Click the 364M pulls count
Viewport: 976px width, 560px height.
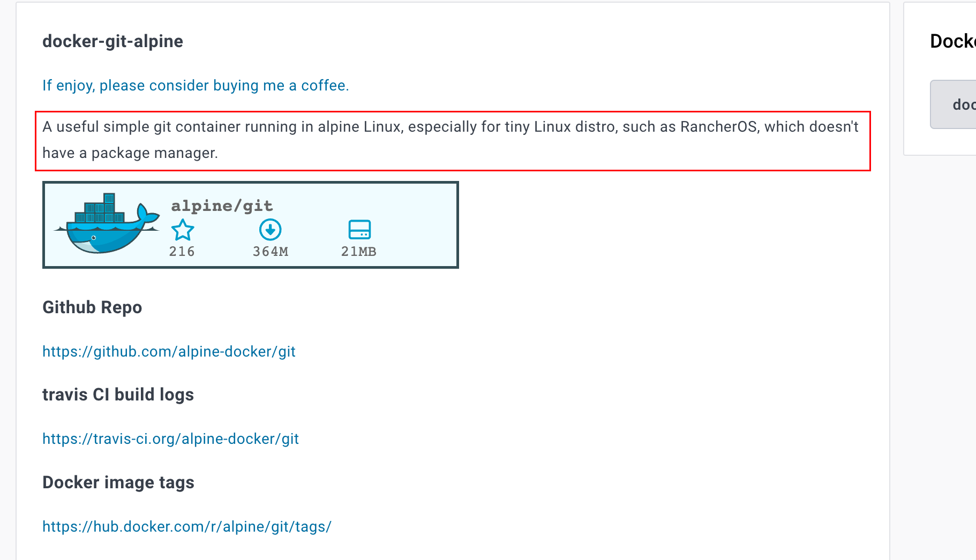[271, 252]
